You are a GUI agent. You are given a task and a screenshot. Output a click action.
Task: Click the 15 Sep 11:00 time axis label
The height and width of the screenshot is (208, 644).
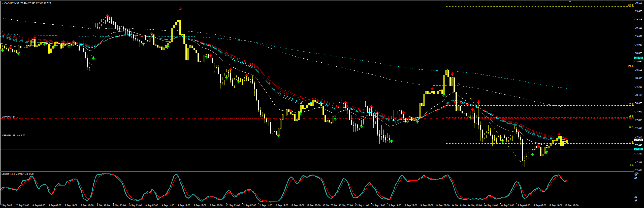[x=555, y=205]
